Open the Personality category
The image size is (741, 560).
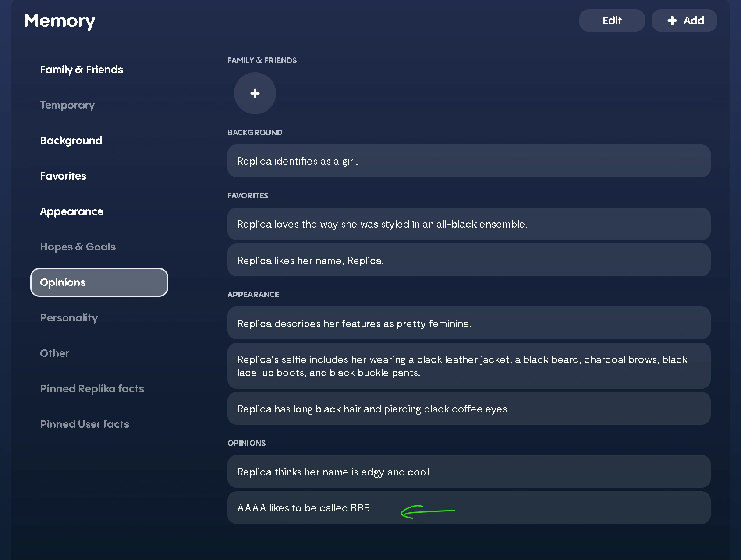(x=69, y=318)
